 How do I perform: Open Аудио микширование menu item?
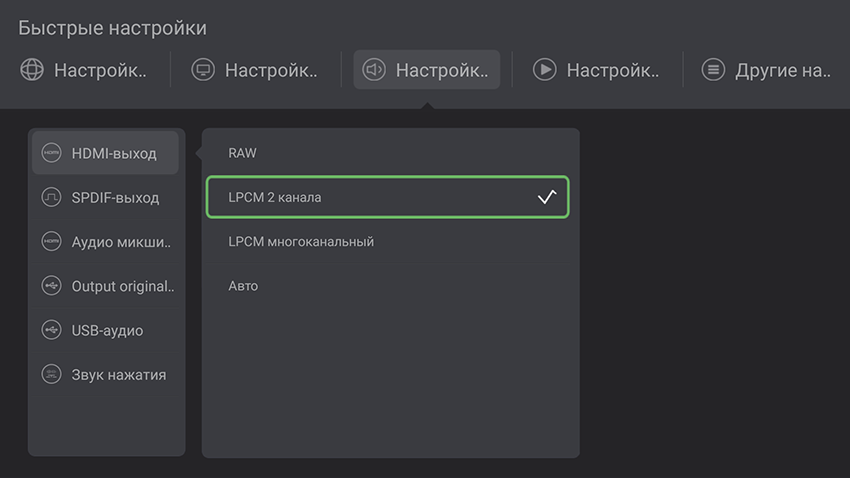[122, 242]
